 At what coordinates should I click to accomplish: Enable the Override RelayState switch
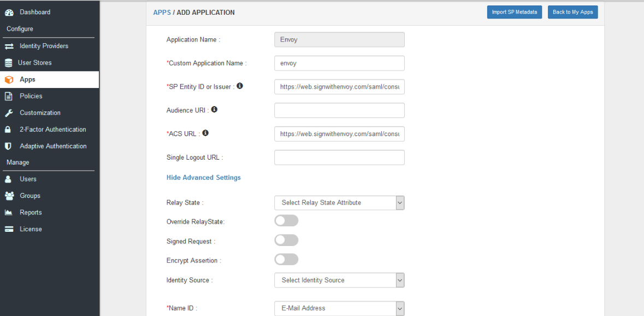286,221
